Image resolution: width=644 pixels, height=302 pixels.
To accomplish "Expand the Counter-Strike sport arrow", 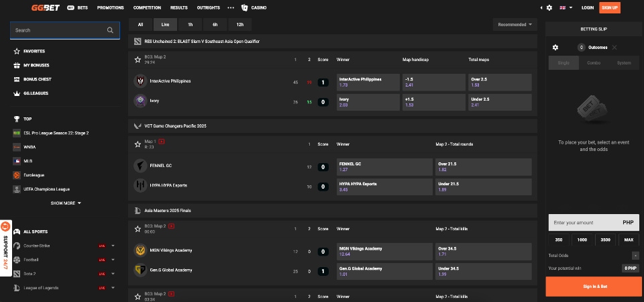I will 113,246.
